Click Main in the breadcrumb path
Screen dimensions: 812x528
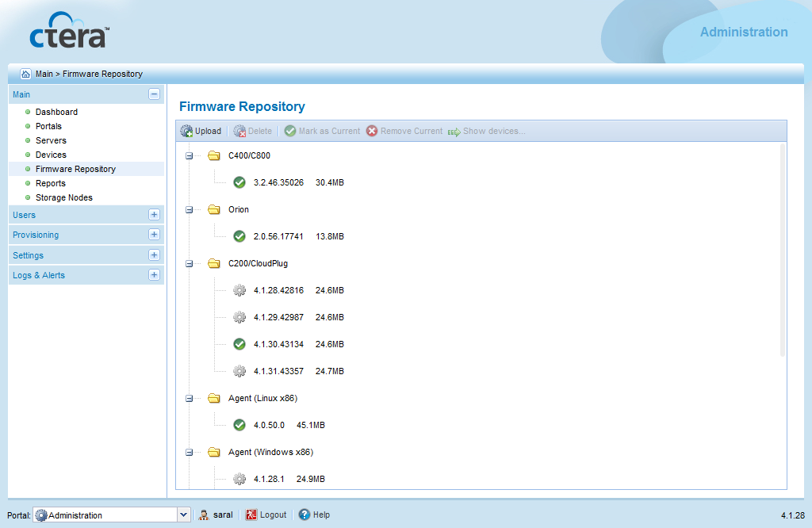(x=44, y=74)
